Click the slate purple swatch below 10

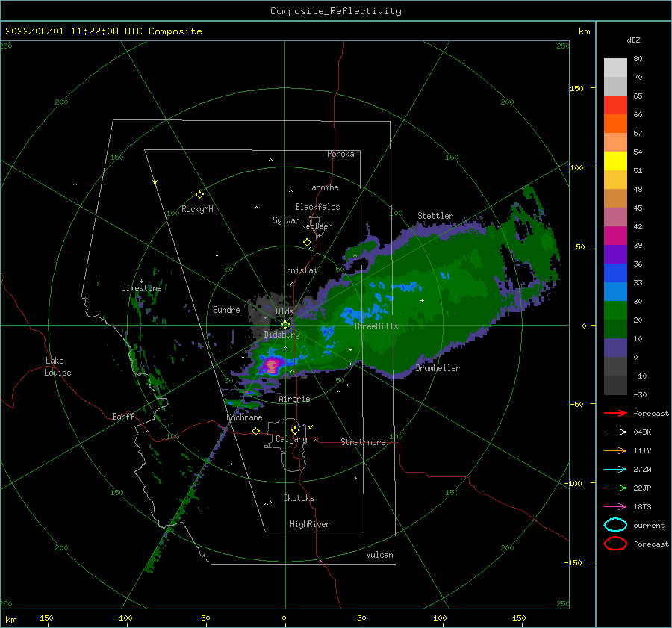(615, 347)
